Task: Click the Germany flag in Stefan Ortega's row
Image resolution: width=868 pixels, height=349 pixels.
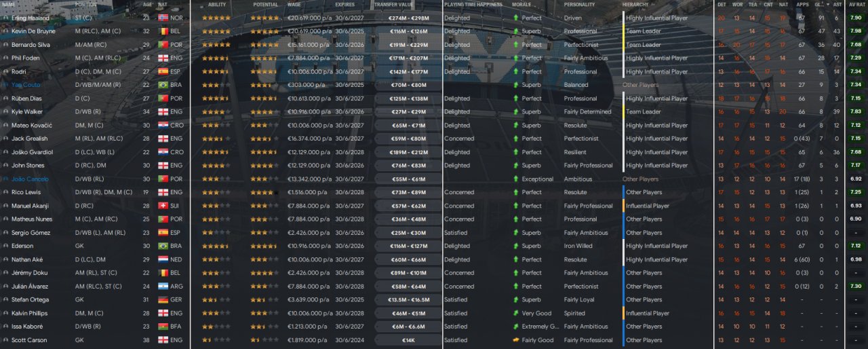Action: tap(162, 299)
